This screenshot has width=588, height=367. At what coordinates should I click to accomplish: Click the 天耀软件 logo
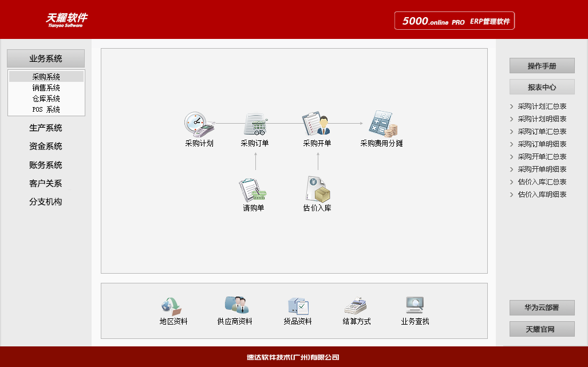click(x=66, y=20)
